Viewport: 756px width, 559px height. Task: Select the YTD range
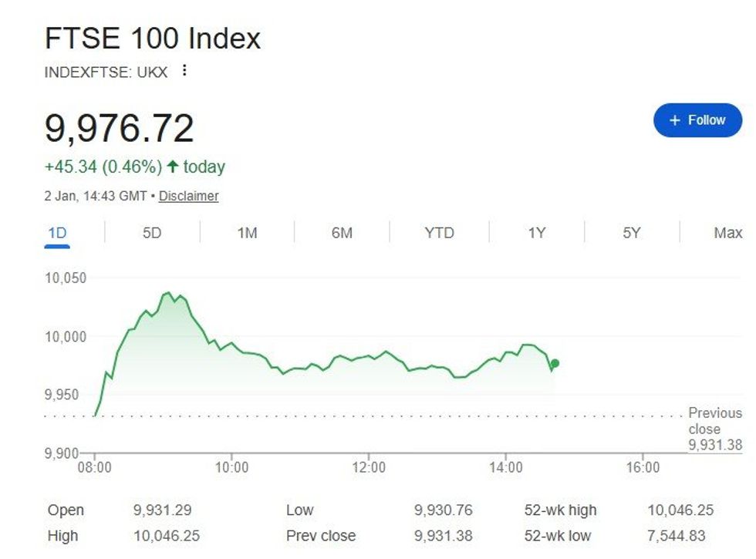[x=438, y=232]
